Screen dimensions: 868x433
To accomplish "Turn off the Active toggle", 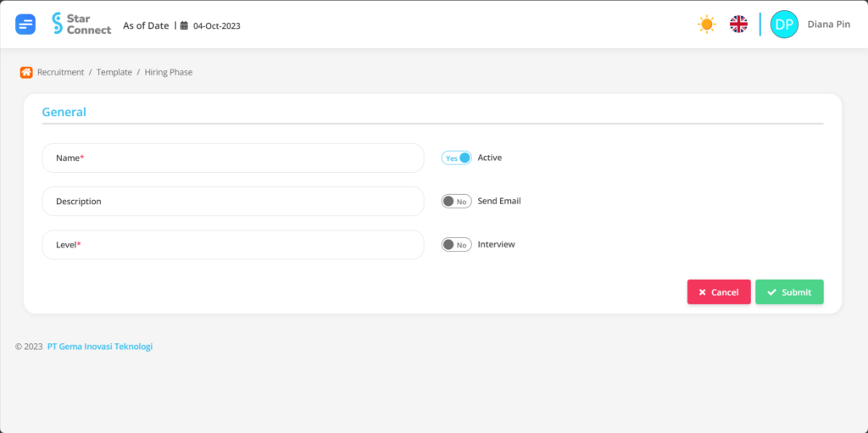I will 456,158.
